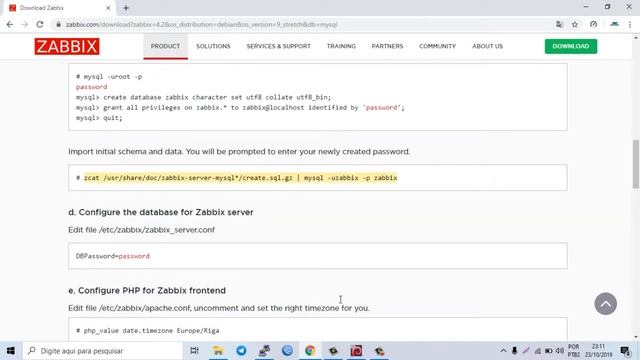
Task: Open a new browser tab with plus button
Action: [126, 8]
